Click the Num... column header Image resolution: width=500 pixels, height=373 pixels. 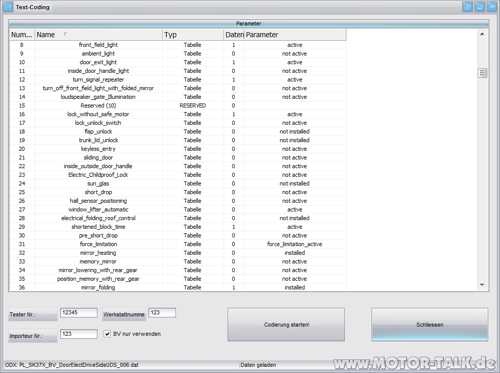coord(22,35)
